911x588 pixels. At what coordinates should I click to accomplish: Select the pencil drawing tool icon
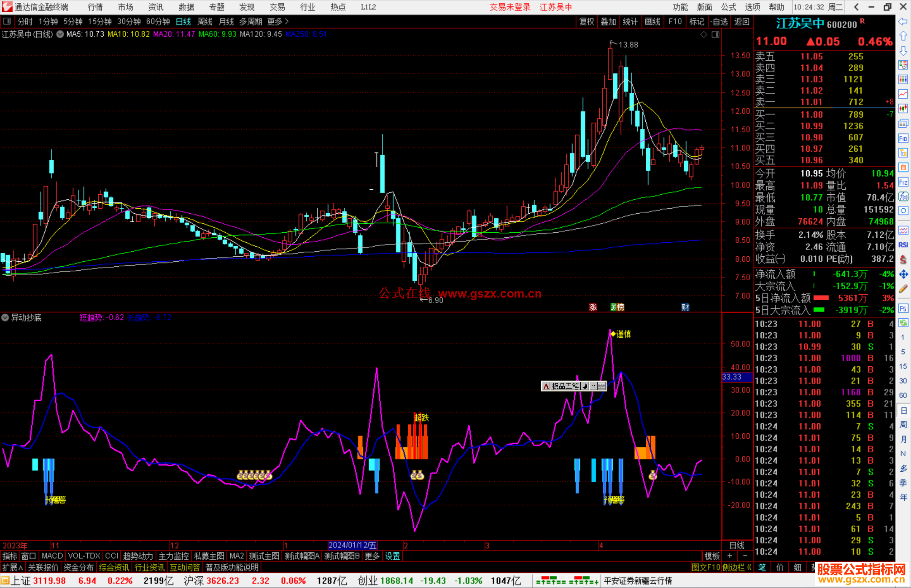[x=903, y=289]
